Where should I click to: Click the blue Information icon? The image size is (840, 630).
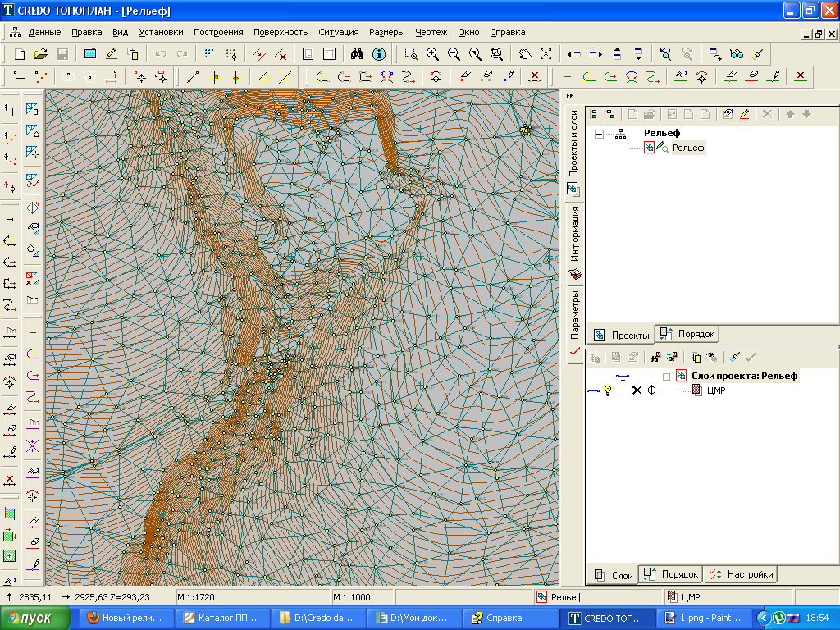[379, 53]
